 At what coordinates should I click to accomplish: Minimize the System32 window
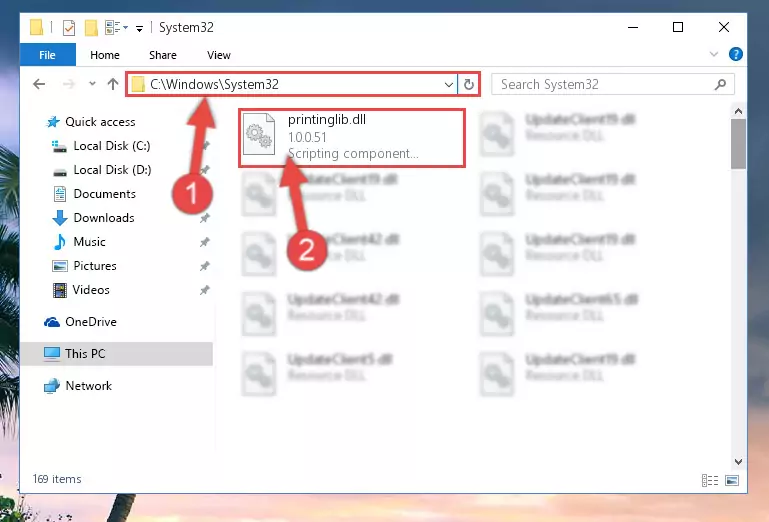pos(633,27)
